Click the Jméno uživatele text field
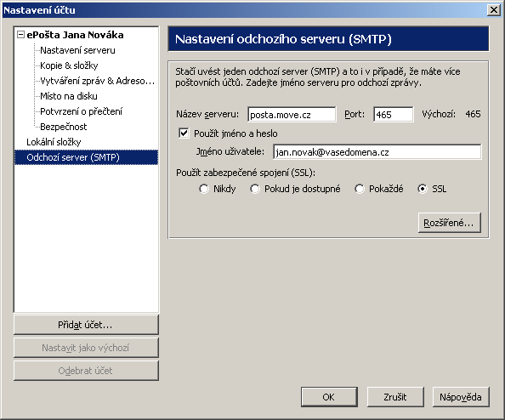The image size is (505, 420). pos(377,151)
